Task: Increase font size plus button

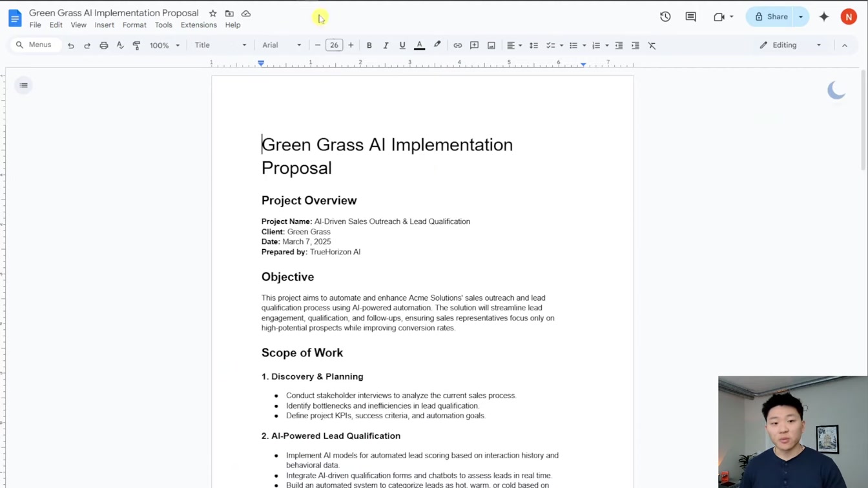Action: [351, 45]
